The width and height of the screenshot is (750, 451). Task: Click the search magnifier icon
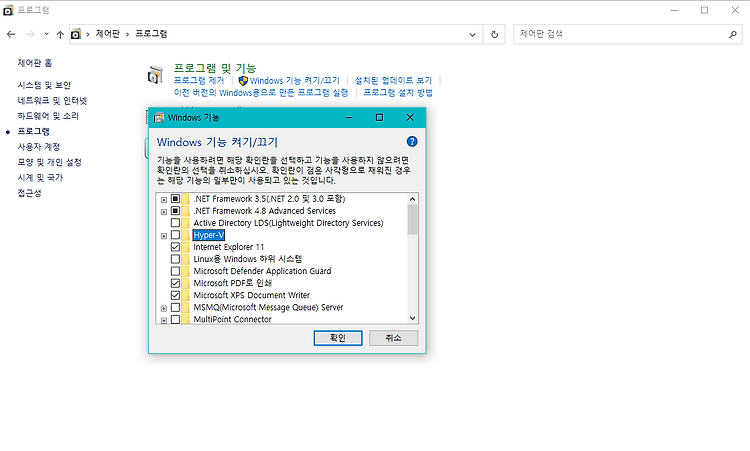click(732, 34)
